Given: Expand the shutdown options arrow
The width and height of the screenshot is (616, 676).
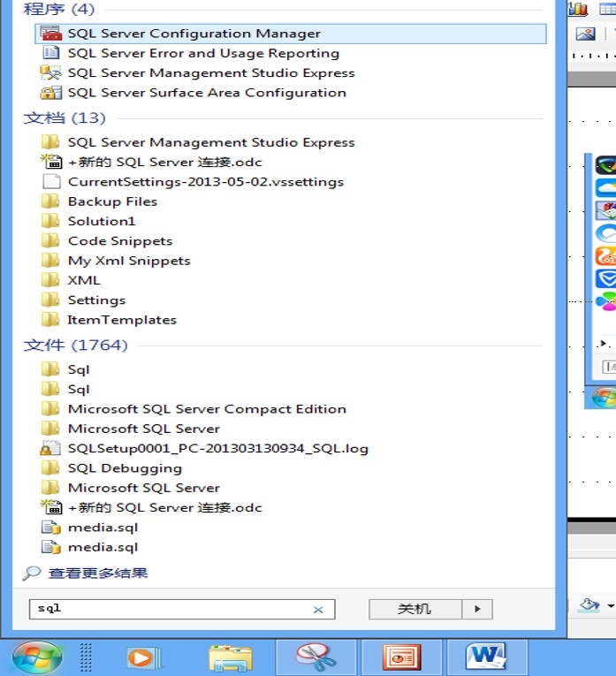Looking at the screenshot, I should tap(477, 609).
